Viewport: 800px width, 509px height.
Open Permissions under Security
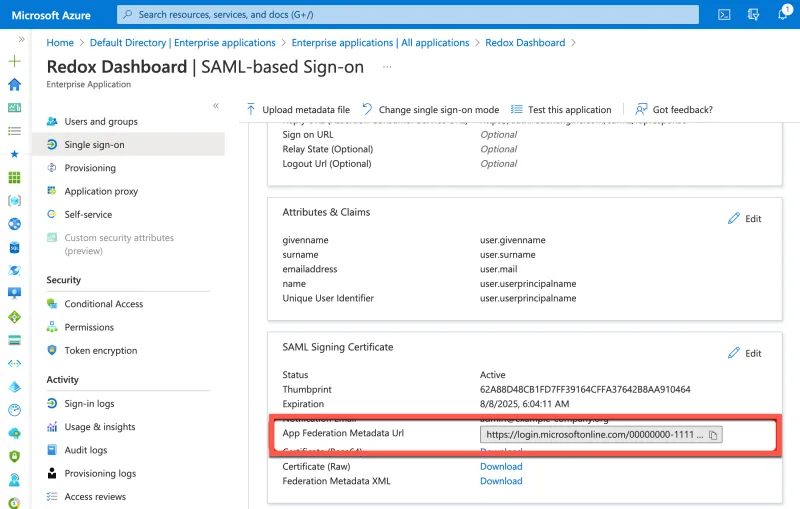pyautogui.click(x=128, y=327)
